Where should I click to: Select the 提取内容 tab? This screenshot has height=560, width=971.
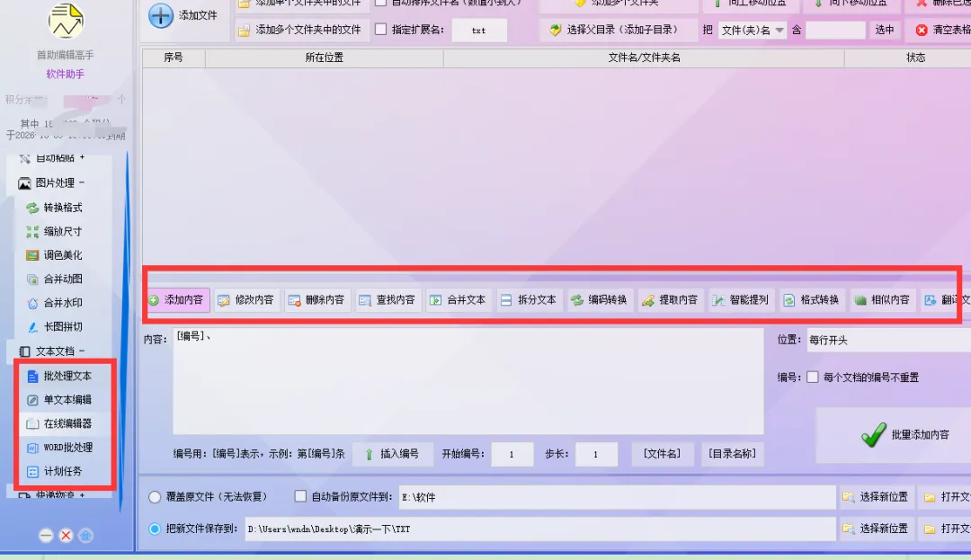[670, 300]
